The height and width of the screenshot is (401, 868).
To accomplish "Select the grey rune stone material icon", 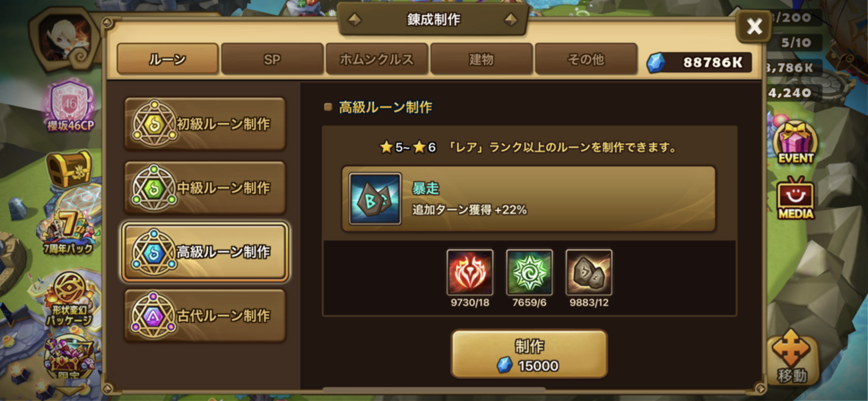I will 589,273.
